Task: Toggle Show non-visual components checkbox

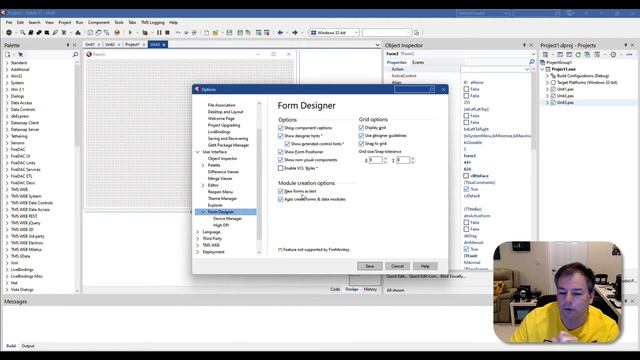Action: 280,160
